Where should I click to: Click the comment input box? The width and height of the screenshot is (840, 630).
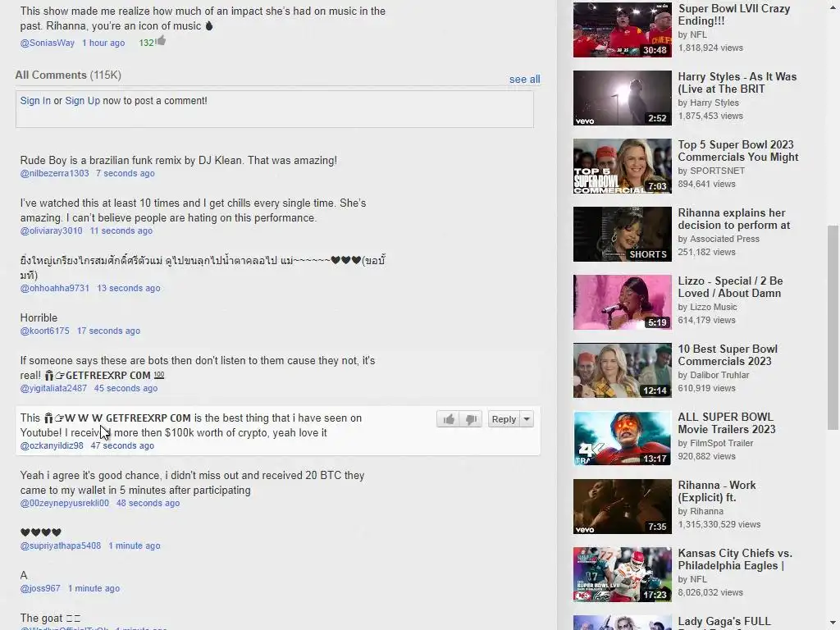tap(274, 109)
